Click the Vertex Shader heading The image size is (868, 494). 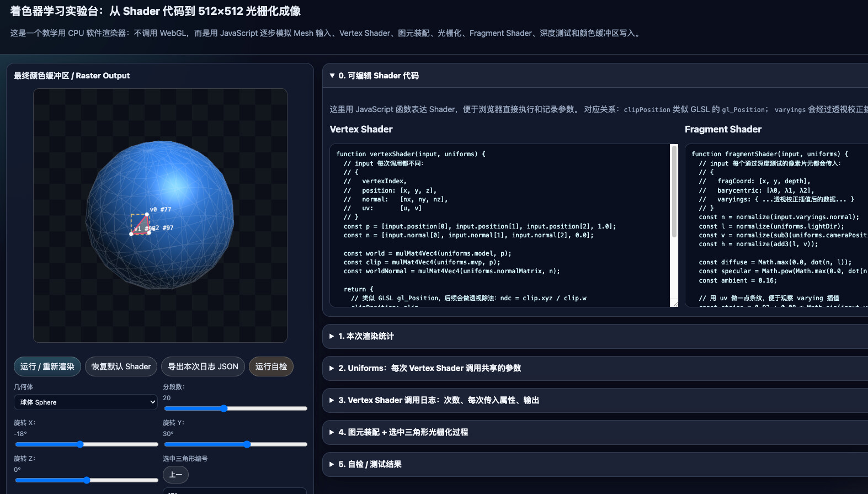[361, 129]
